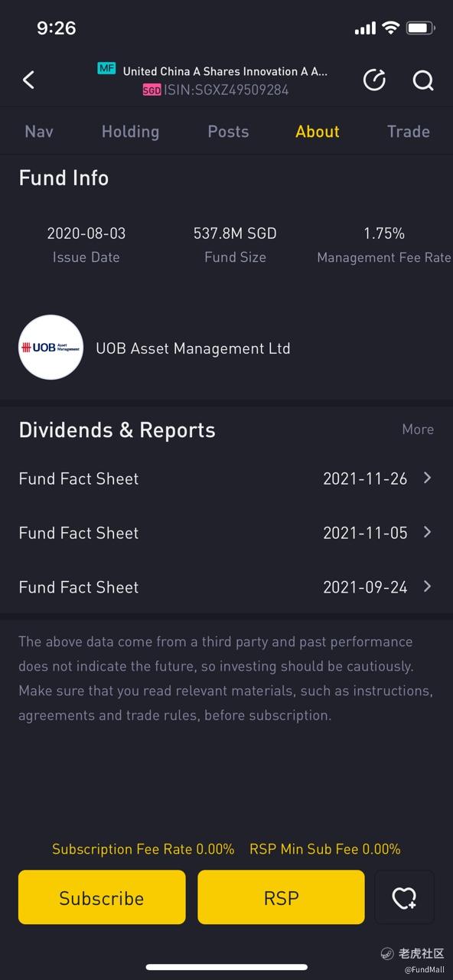Switch to the Nav tab
This screenshot has width=453, height=980.
[39, 132]
